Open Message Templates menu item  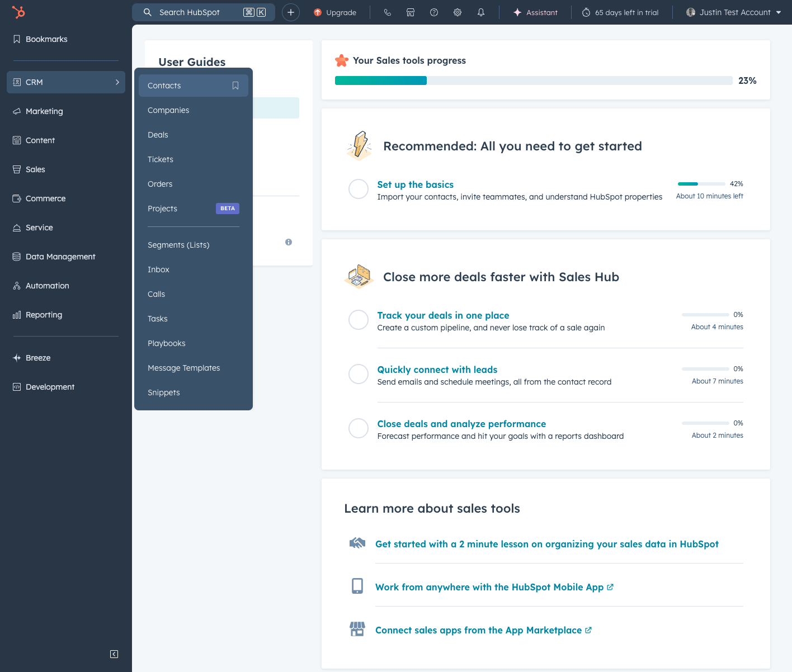[194, 368]
